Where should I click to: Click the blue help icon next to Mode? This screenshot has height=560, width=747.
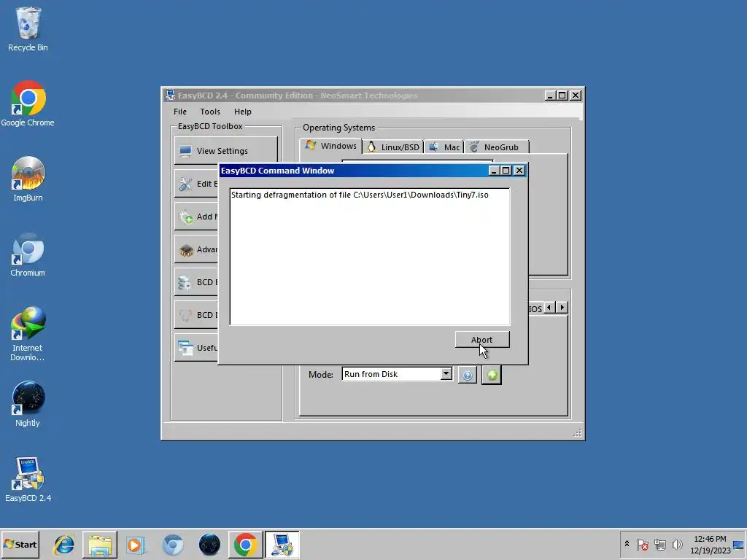click(x=468, y=376)
